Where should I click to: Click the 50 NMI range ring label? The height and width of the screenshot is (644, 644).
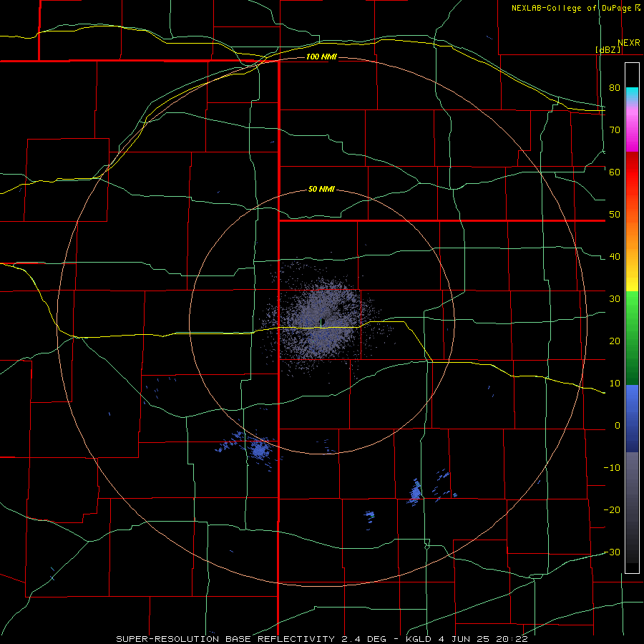coord(321,189)
